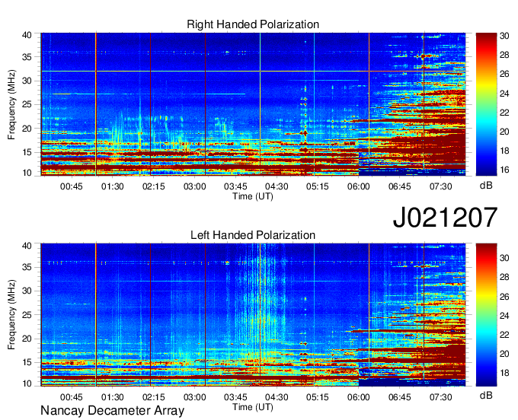The image size is (518, 420).
Task: Click the '06:45' time tick of top plot
Action: point(400,186)
